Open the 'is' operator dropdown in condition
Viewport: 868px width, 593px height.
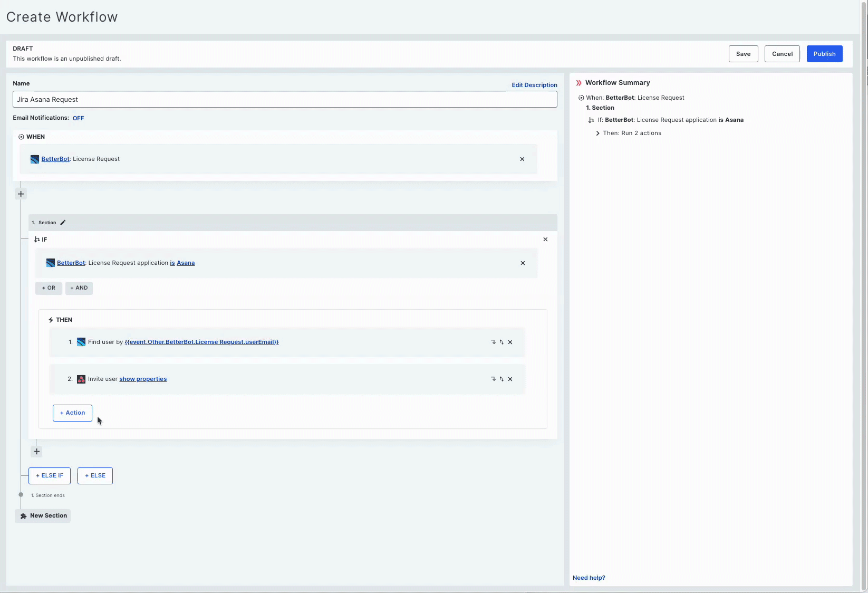(x=172, y=263)
